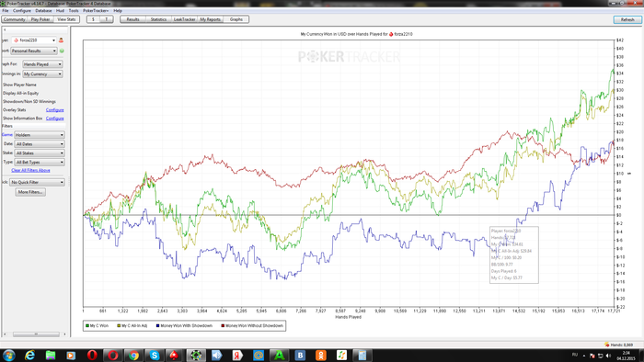Click the green status icon beside Personal Results
Image resolution: width=644 pixels, height=362 pixels.
coord(62,51)
